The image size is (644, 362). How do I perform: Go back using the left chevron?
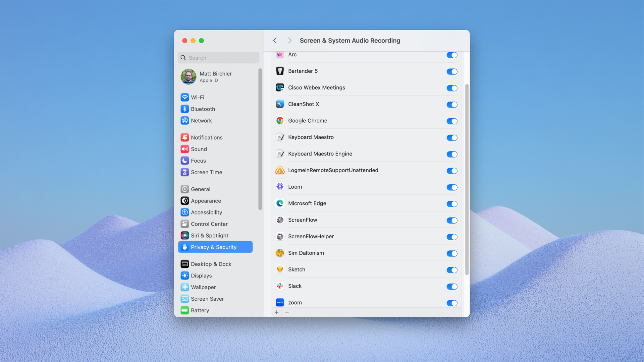click(x=275, y=41)
